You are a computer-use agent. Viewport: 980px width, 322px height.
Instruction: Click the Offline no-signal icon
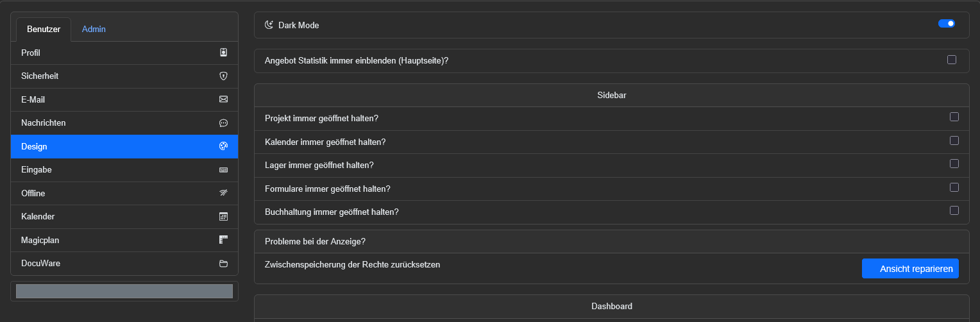[223, 193]
